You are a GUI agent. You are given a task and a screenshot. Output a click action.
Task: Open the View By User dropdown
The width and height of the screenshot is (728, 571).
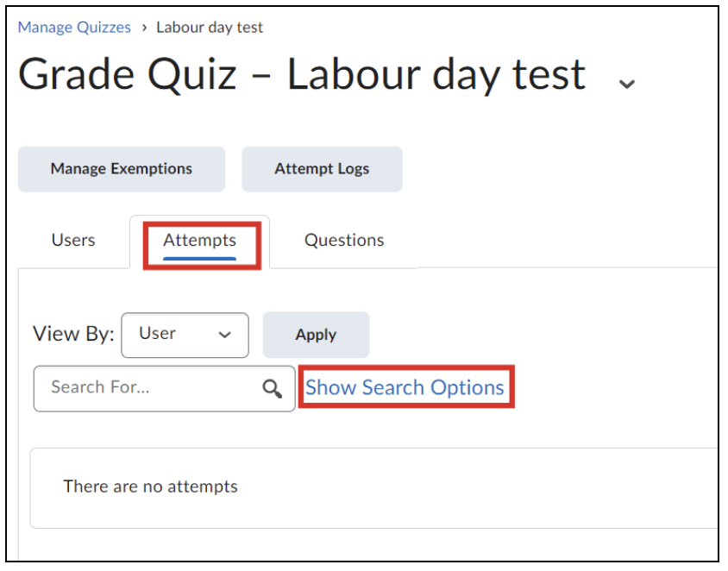tap(185, 335)
